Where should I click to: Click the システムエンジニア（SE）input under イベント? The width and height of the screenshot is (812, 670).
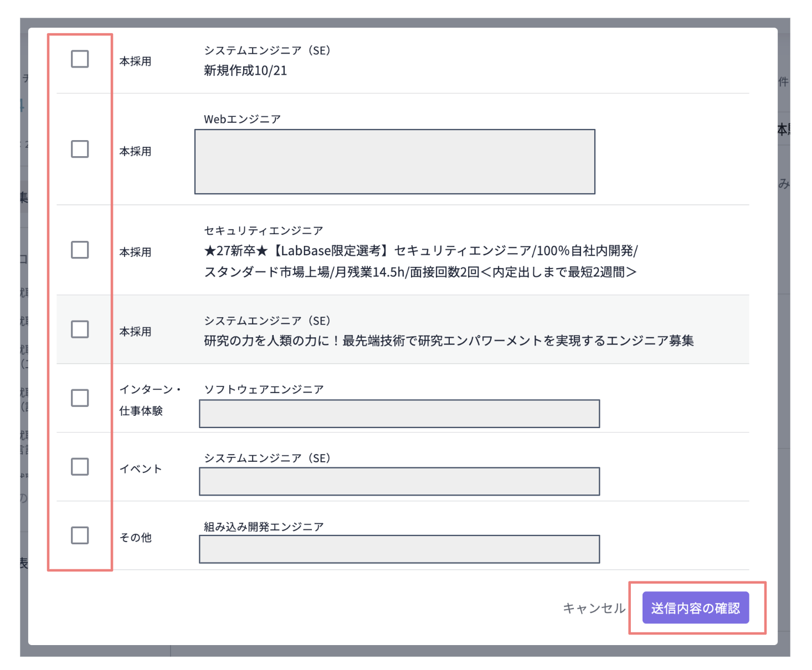pyautogui.click(x=399, y=481)
